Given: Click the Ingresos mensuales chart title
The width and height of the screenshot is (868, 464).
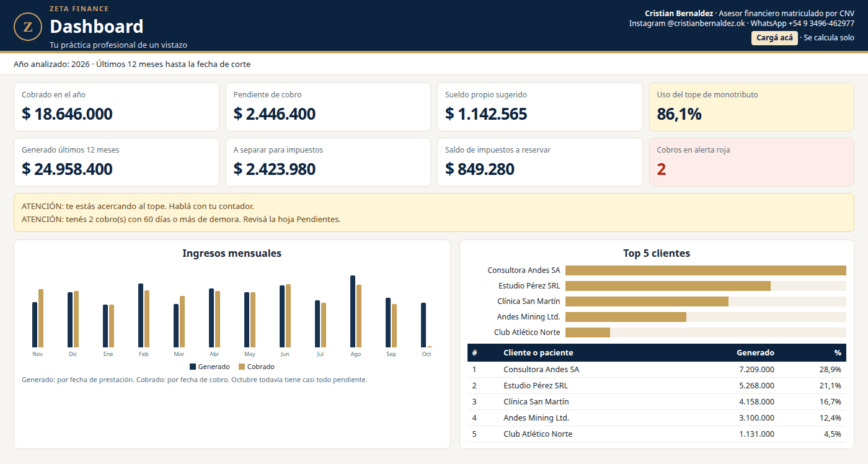Looking at the screenshot, I should 232,253.
